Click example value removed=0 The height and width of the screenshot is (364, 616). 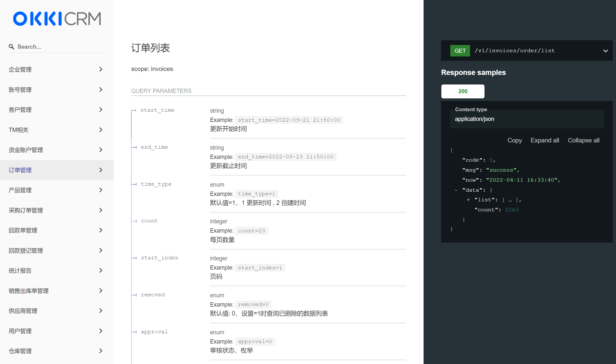point(253,305)
